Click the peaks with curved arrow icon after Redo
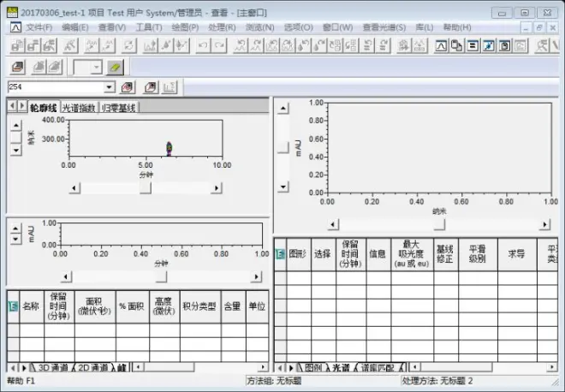The width and height of the screenshot is (565, 392). tap(241, 45)
